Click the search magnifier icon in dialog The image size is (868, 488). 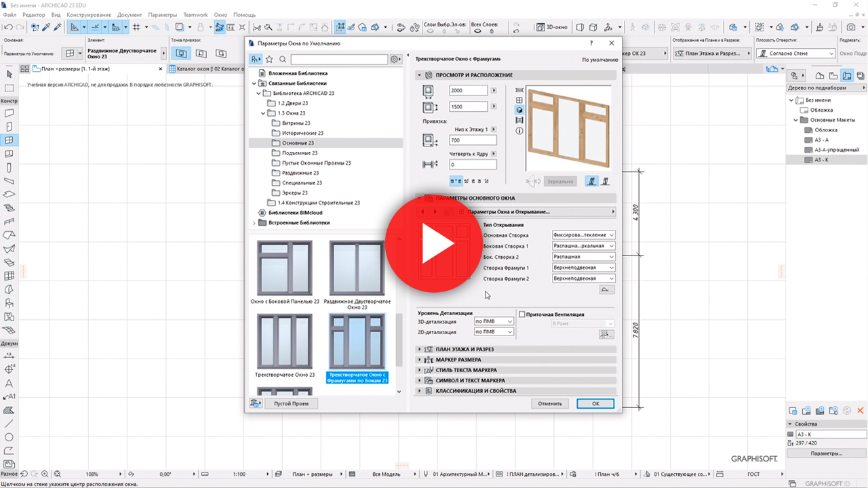point(283,60)
